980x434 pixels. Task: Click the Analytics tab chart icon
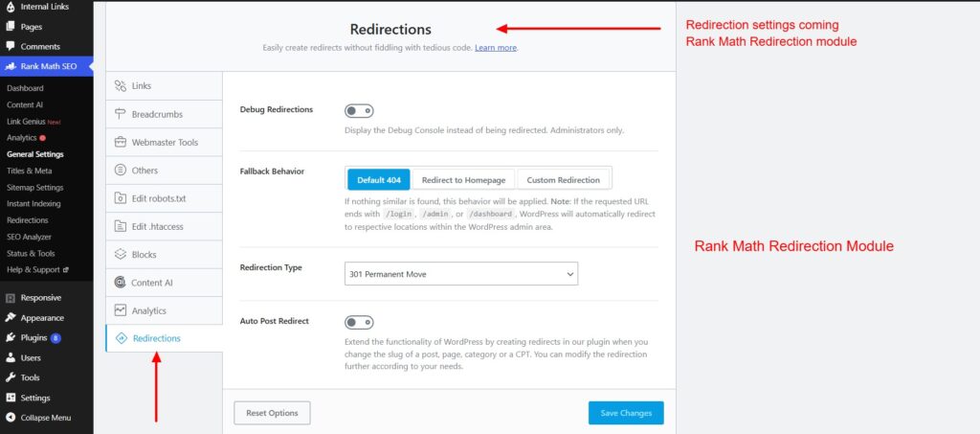121,310
